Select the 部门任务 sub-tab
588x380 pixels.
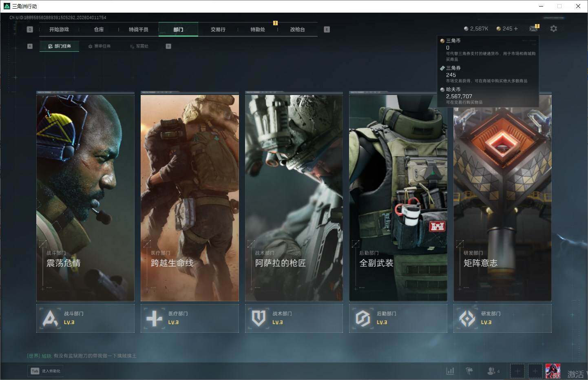point(60,46)
